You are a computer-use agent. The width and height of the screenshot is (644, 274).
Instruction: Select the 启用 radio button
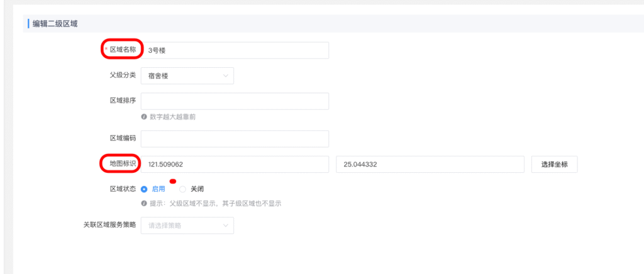tap(145, 189)
